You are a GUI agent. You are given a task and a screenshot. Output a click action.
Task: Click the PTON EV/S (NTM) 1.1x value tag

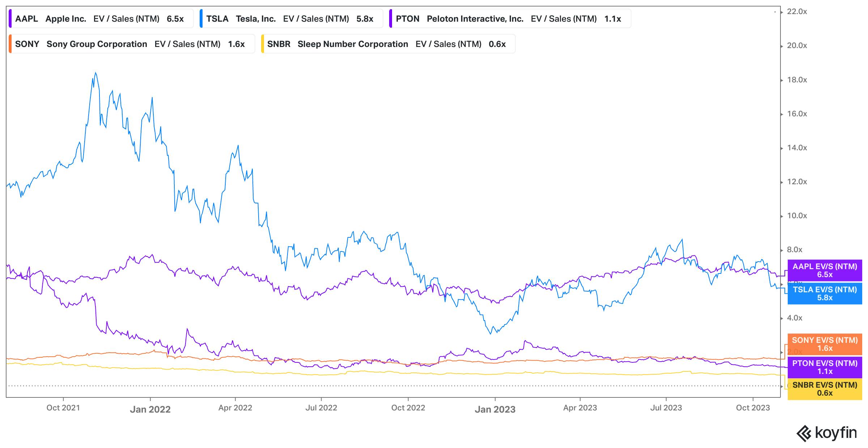(825, 367)
